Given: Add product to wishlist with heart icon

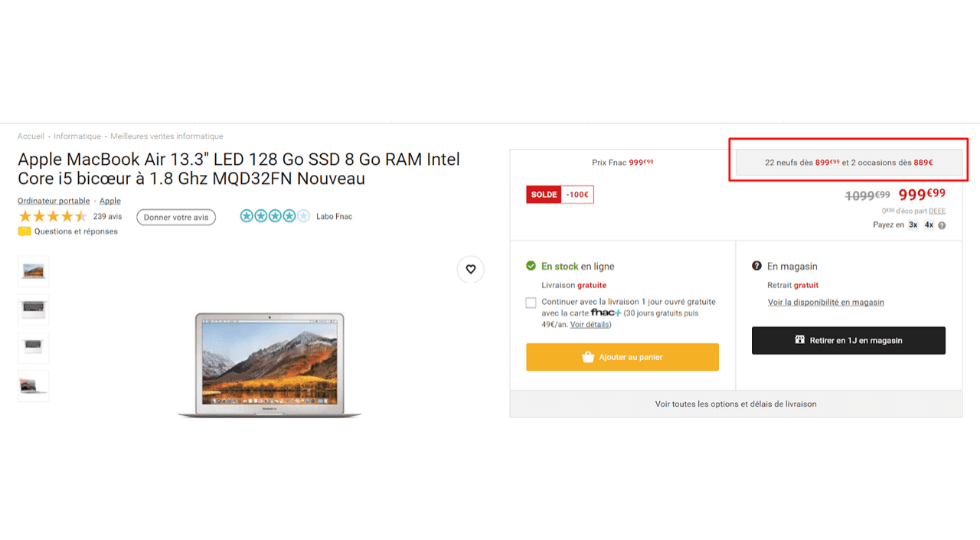Looking at the screenshot, I should [x=471, y=269].
